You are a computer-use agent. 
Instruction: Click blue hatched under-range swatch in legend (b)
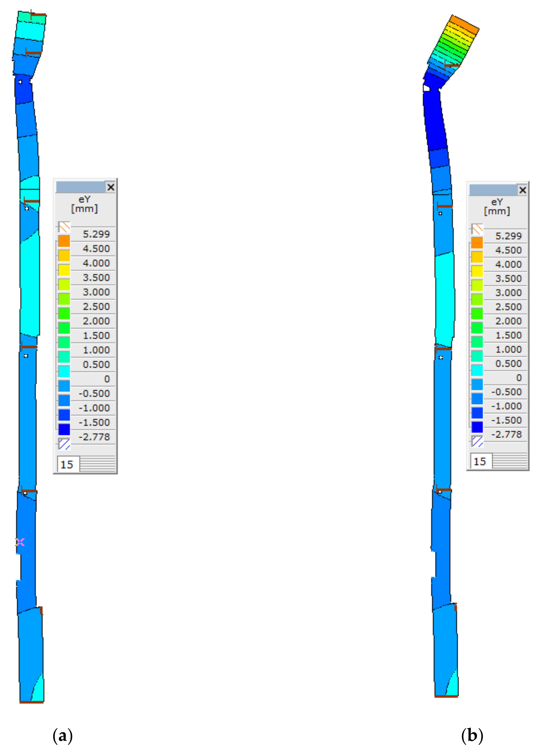477,441
